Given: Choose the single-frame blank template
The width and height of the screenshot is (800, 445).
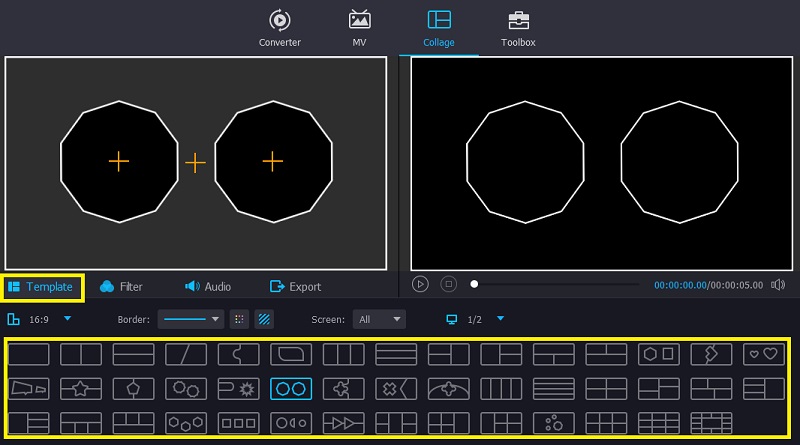Looking at the screenshot, I should pos(29,354).
